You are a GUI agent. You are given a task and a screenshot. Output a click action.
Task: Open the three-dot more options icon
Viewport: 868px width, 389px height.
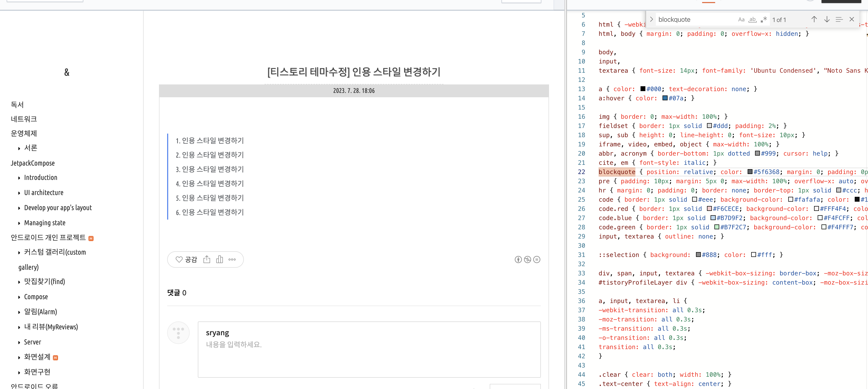pyautogui.click(x=232, y=260)
